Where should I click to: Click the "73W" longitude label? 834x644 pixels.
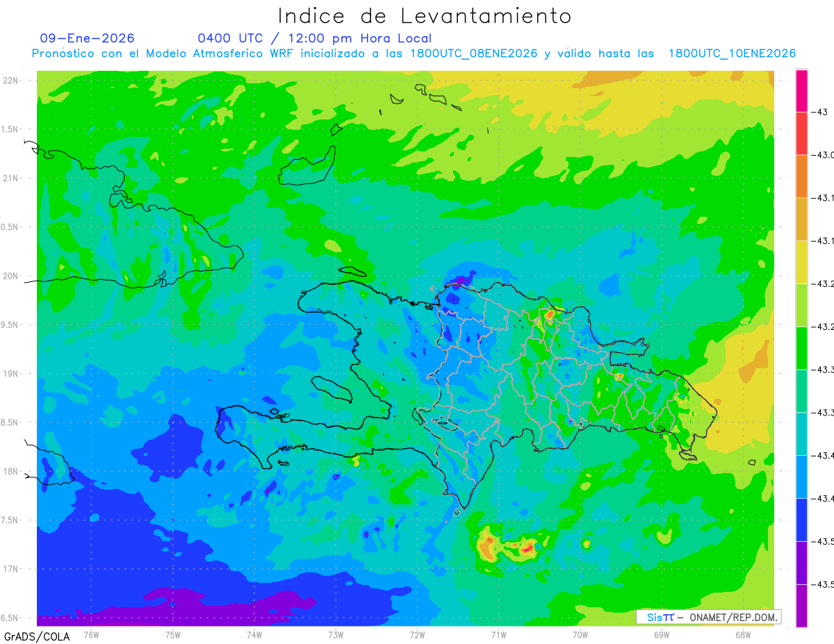tap(336, 634)
